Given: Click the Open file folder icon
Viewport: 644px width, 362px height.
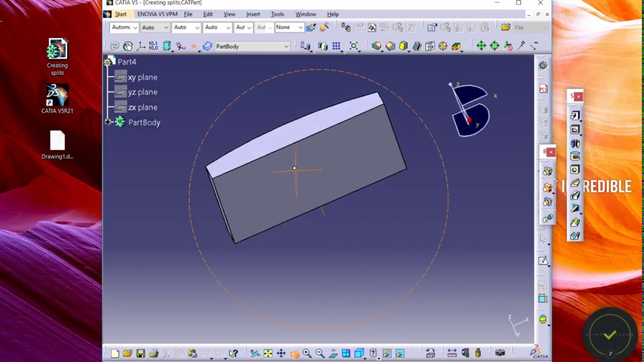Looking at the screenshot, I should click(x=127, y=353).
